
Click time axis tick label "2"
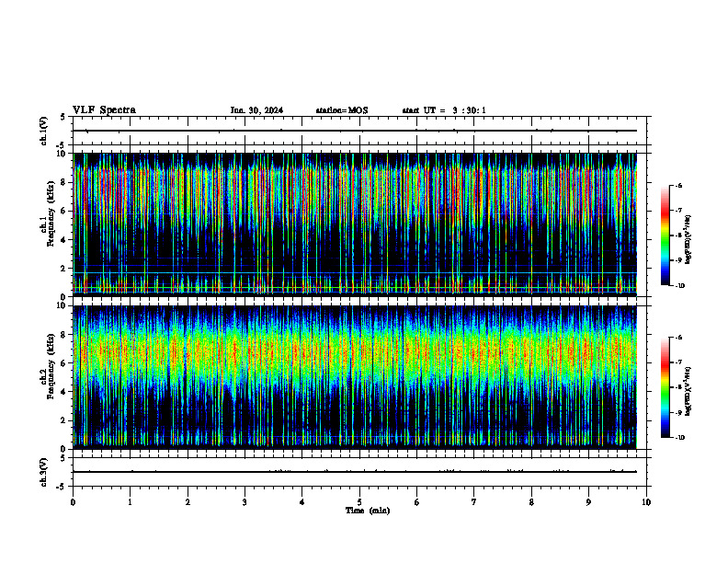(x=188, y=502)
